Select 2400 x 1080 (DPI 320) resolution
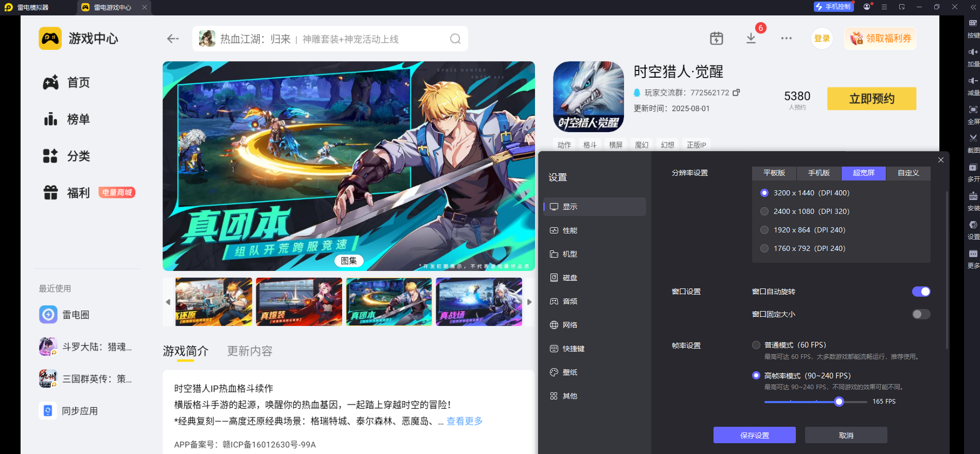980x454 pixels. coord(764,211)
